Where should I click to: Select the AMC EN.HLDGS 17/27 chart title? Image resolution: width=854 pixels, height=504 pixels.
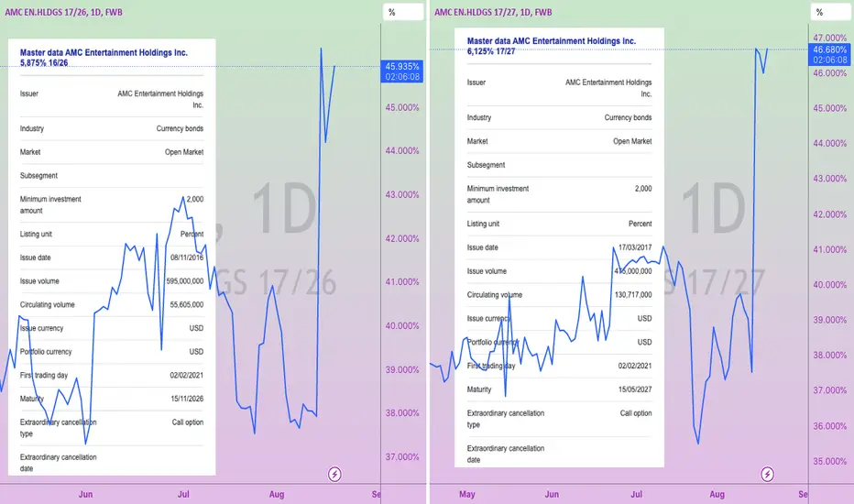click(x=493, y=12)
